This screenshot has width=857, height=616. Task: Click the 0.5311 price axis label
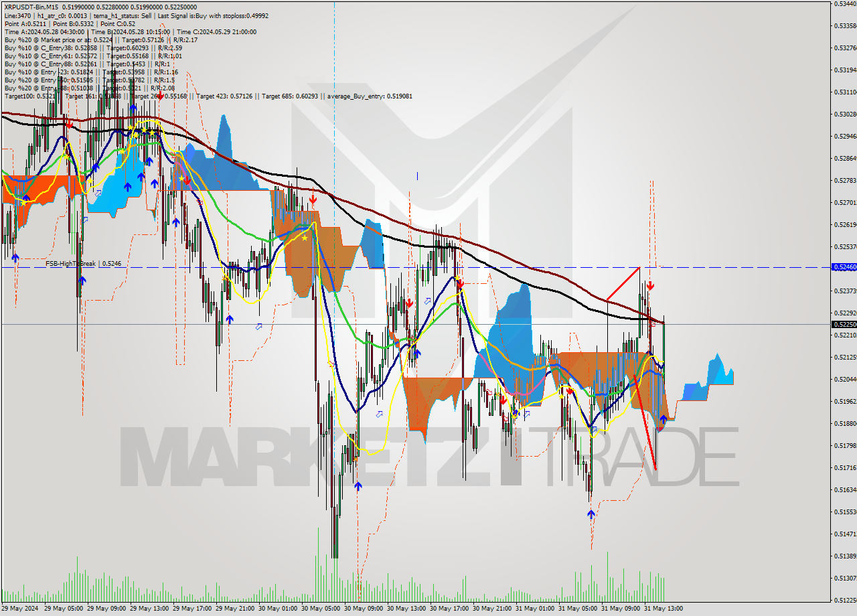coord(845,92)
